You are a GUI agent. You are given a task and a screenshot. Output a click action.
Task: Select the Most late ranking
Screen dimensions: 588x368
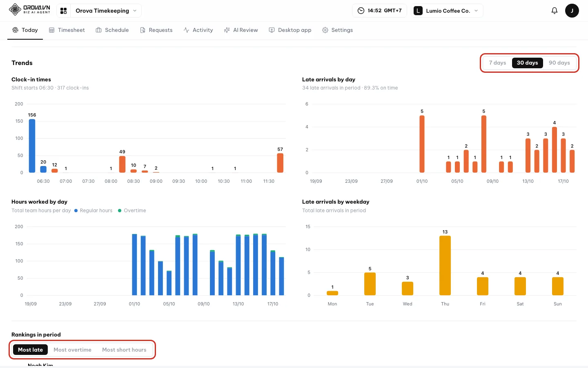(31, 350)
